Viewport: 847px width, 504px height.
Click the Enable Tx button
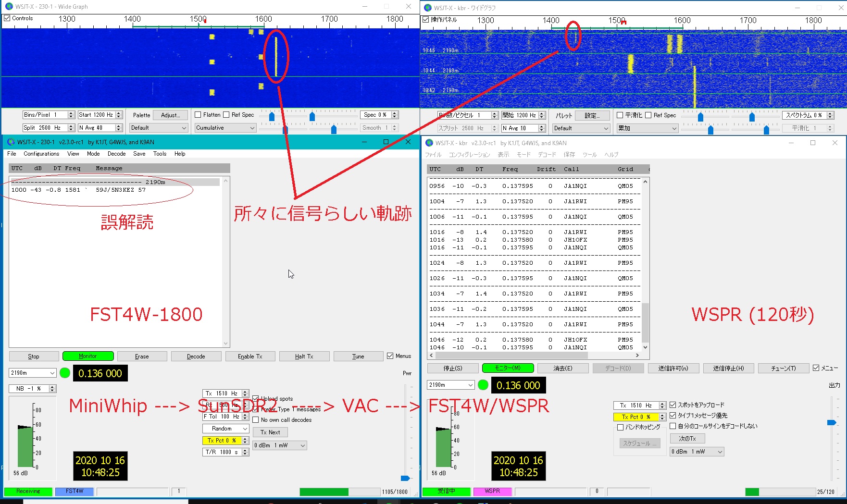tap(250, 356)
